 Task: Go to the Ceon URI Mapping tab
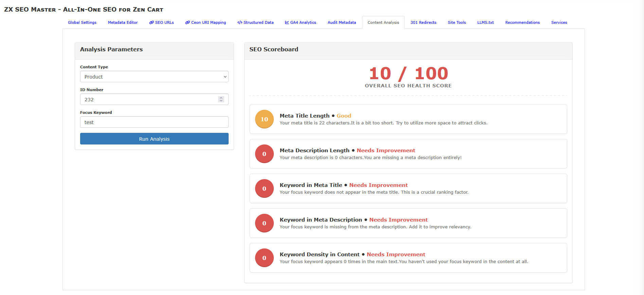tap(205, 22)
